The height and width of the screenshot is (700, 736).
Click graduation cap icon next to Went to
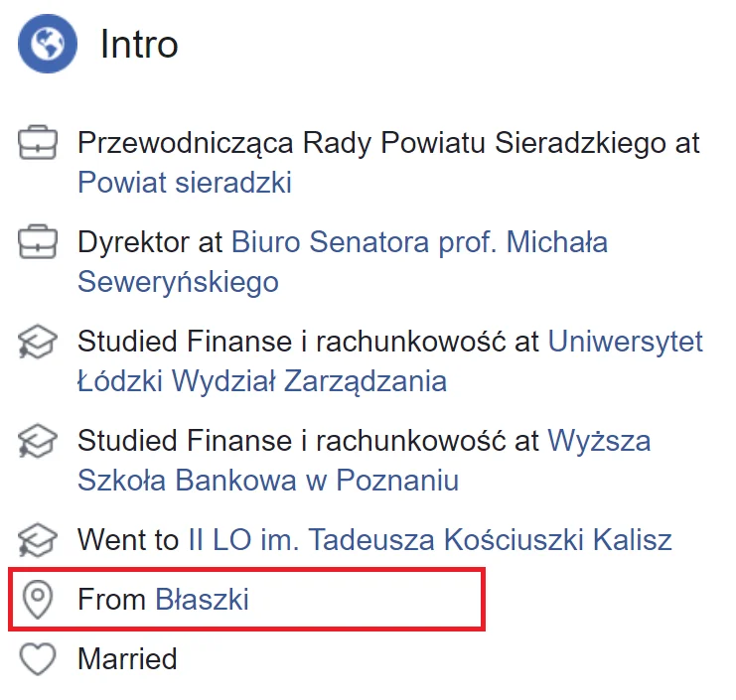point(37,540)
